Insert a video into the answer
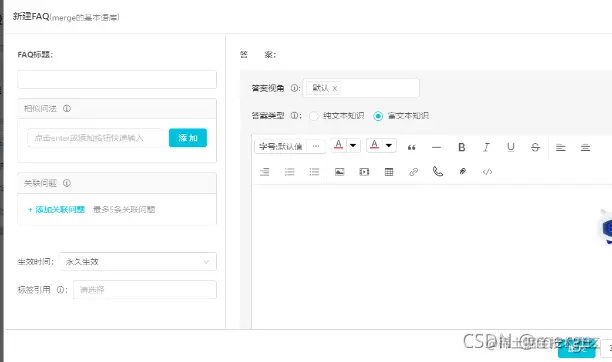Image resolution: width=612 pixels, height=362 pixels. click(x=364, y=172)
